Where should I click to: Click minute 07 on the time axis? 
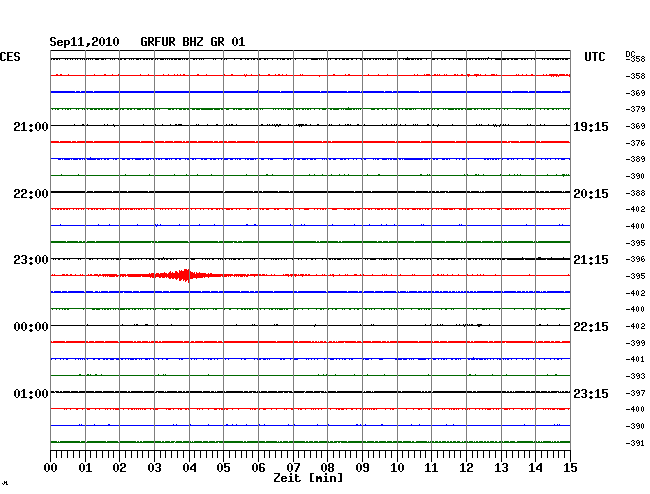point(293,468)
